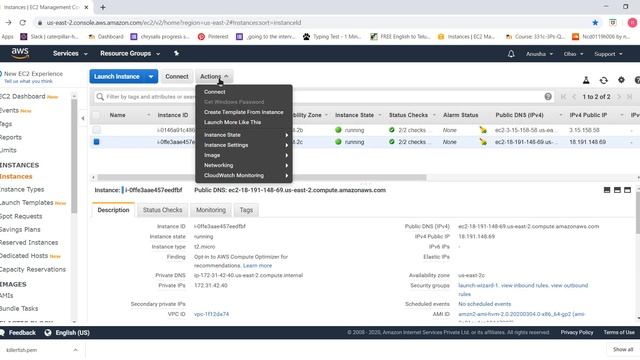The height and width of the screenshot is (360, 640).
Task: Sort by the Instance State column header
Action: [x=354, y=115]
